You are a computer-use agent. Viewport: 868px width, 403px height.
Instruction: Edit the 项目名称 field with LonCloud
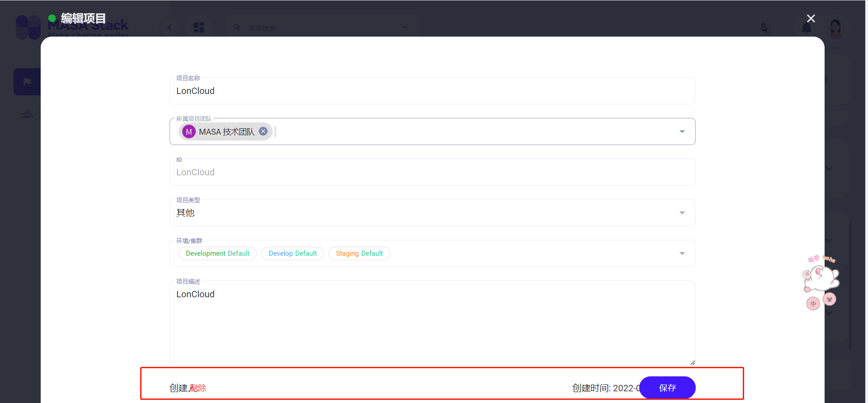click(x=432, y=91)
